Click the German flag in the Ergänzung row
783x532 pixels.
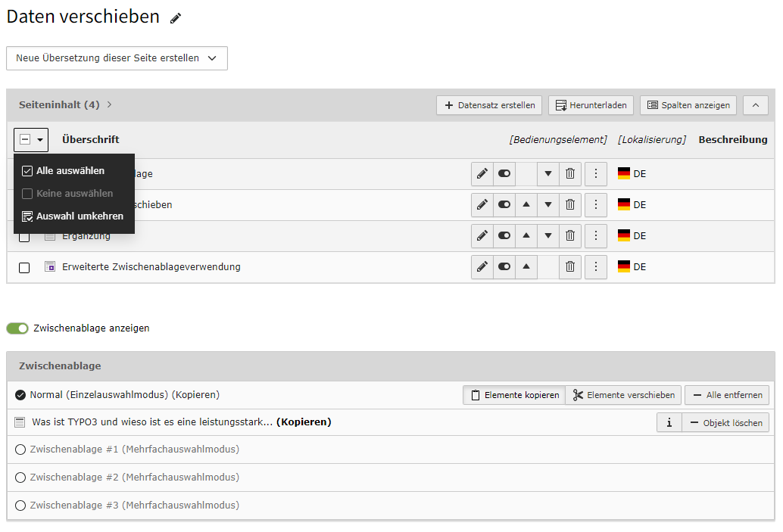coord(624,235)
